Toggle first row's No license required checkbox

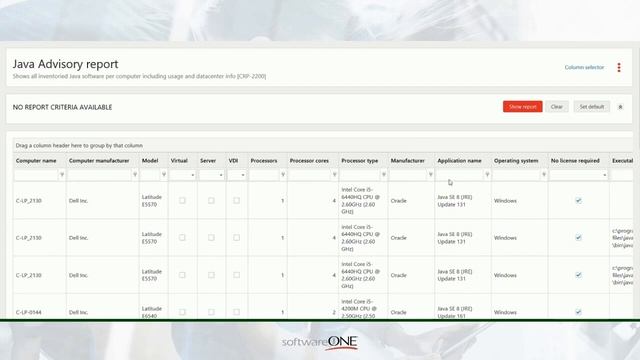coord(578,200)
